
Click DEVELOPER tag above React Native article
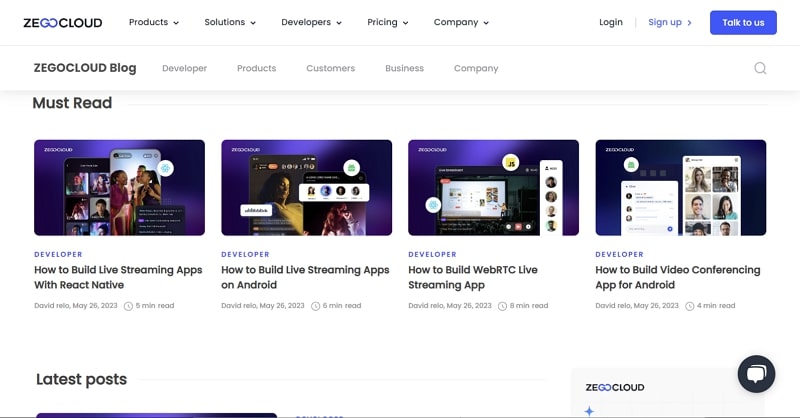(x=58, y=254)
